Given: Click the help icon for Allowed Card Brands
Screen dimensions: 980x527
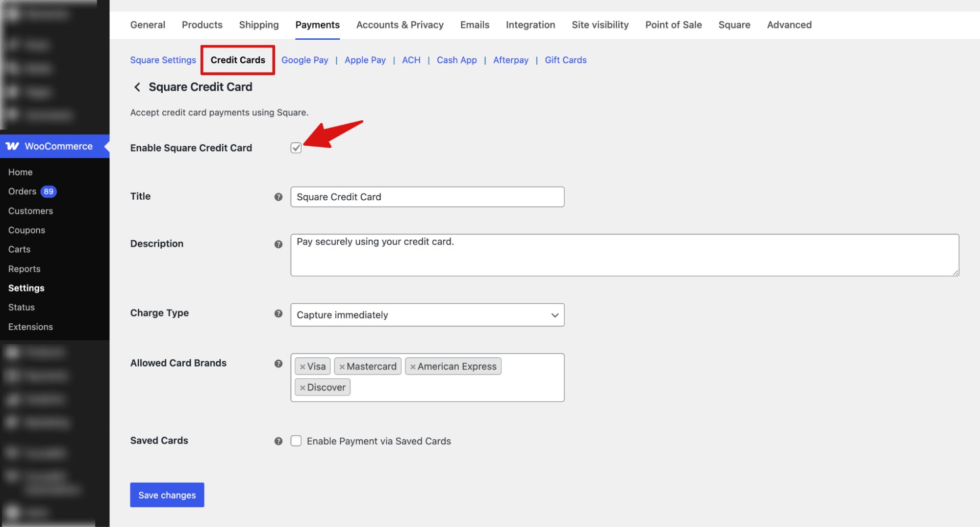Looking at the screenshot, I should pos(278,364).
